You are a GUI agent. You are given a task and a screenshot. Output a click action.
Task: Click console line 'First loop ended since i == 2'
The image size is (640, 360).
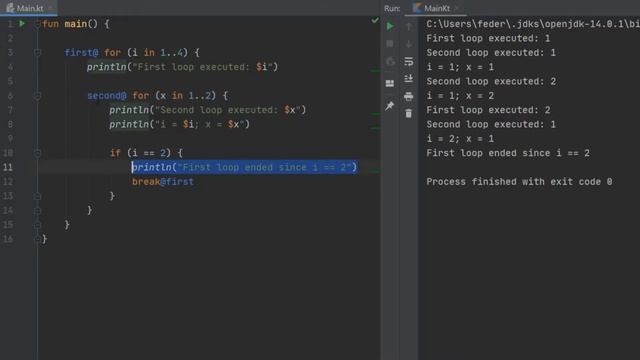(508, 153)
